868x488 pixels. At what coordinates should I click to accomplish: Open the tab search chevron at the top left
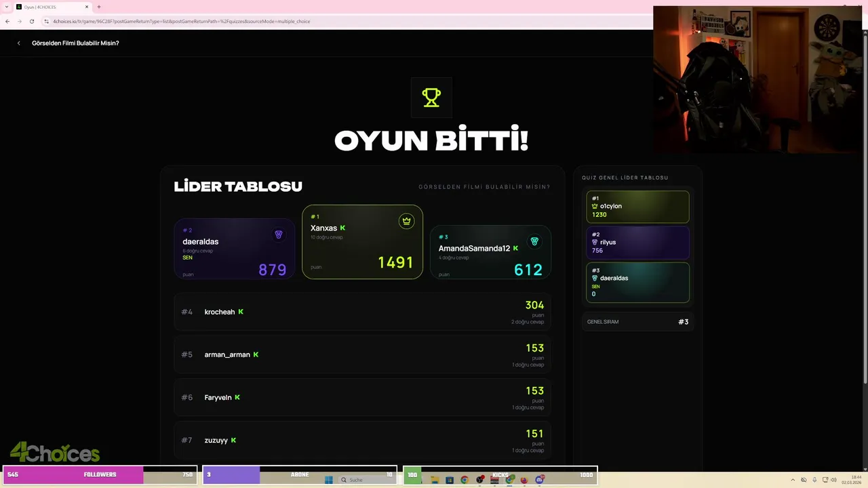point(6,7)
